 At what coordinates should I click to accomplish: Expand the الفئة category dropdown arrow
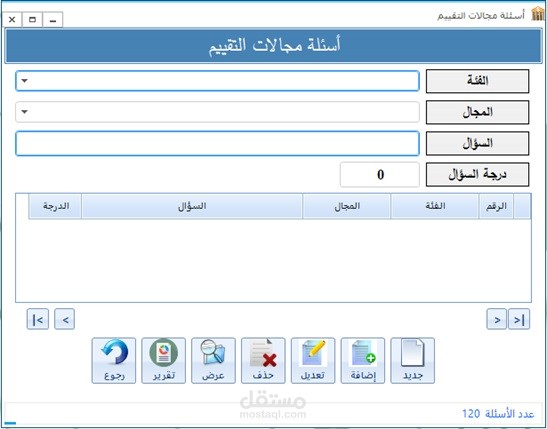click(x=24, y=81)
